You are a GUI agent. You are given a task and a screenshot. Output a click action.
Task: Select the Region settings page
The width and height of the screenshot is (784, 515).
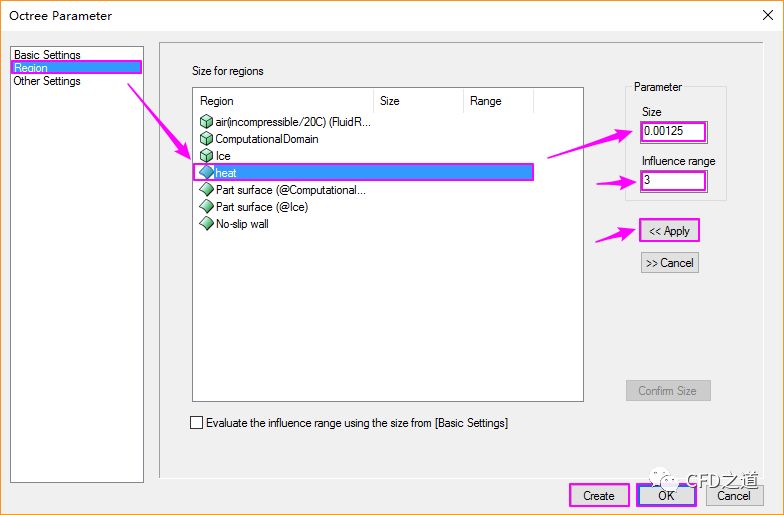(x=76, y=68)
